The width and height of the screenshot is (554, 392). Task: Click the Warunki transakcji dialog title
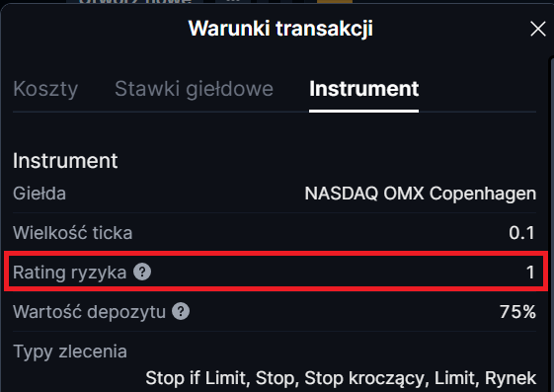tap(280, 29)
